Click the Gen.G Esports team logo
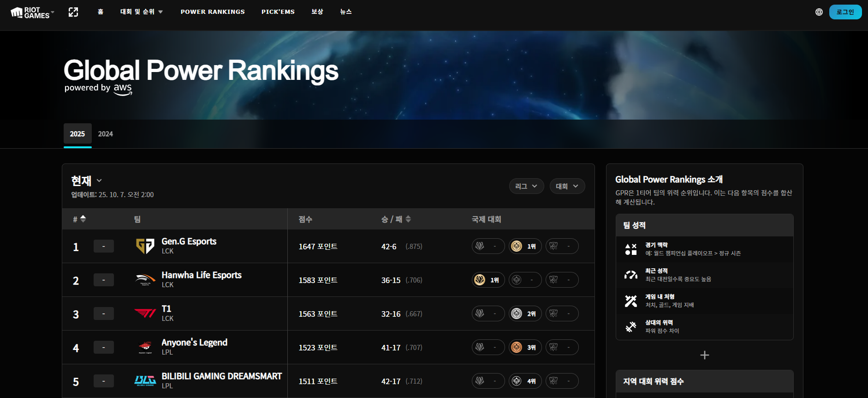This screenshot has height=398, width=868. [x=145, y=246]
